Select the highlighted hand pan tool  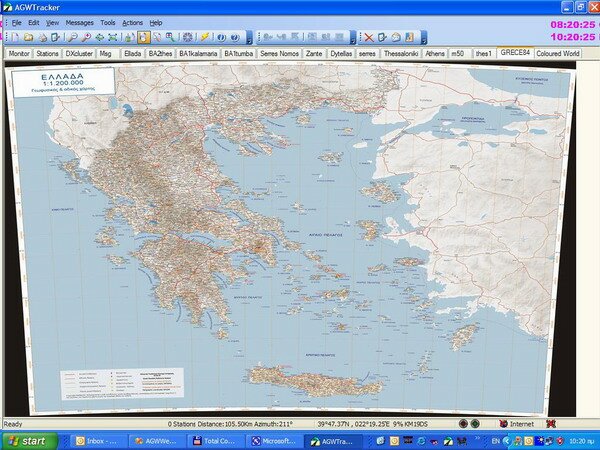pos(144,38)
